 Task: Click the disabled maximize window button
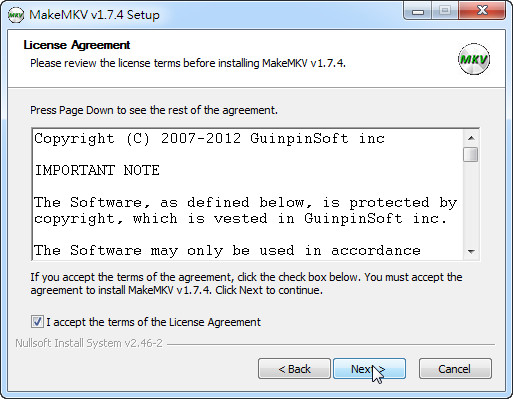[x=445, y=11]
